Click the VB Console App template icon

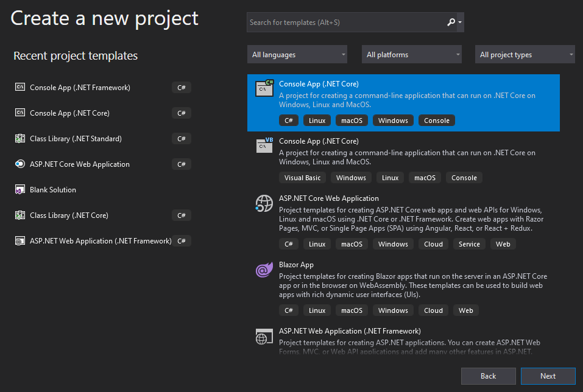264,145
